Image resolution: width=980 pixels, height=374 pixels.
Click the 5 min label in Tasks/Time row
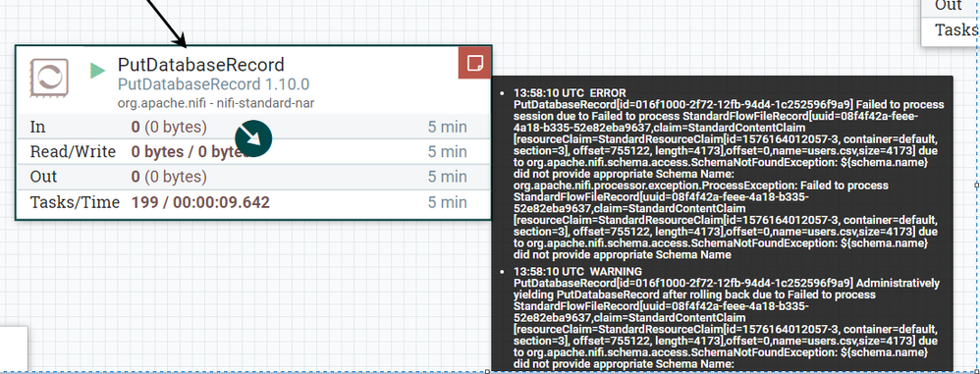447,202
